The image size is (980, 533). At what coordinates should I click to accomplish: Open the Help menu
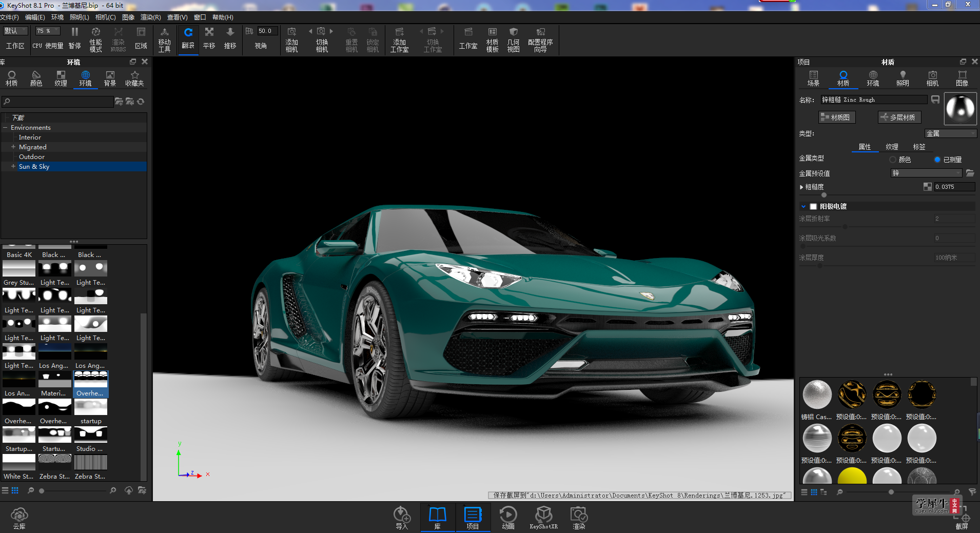[x=223, y=17]
